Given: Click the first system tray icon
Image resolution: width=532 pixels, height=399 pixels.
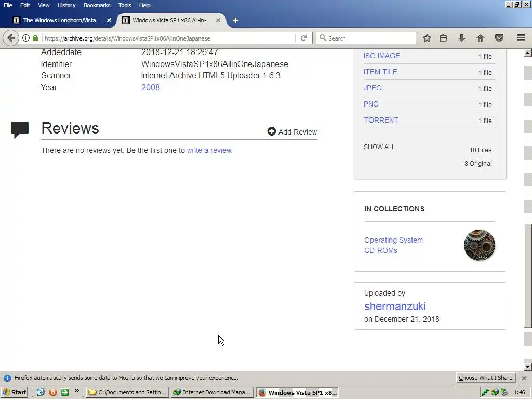Looking at the screenshot, I should 485,392.
